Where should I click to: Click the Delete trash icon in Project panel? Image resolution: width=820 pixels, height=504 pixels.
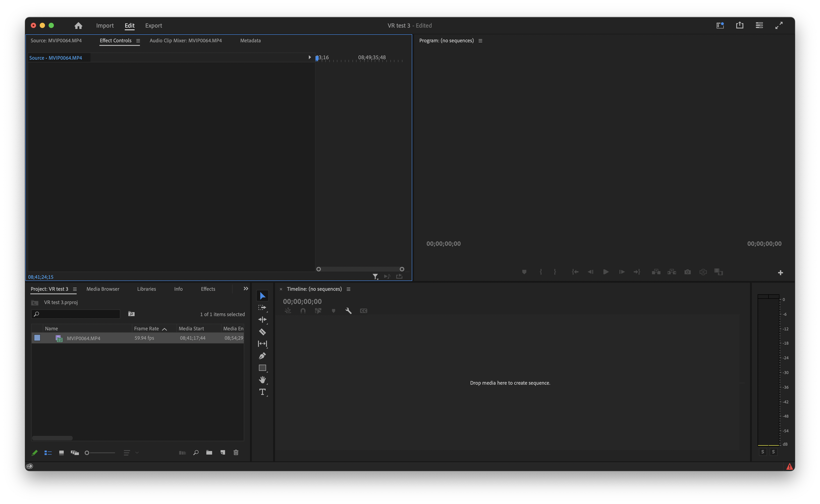236,452
